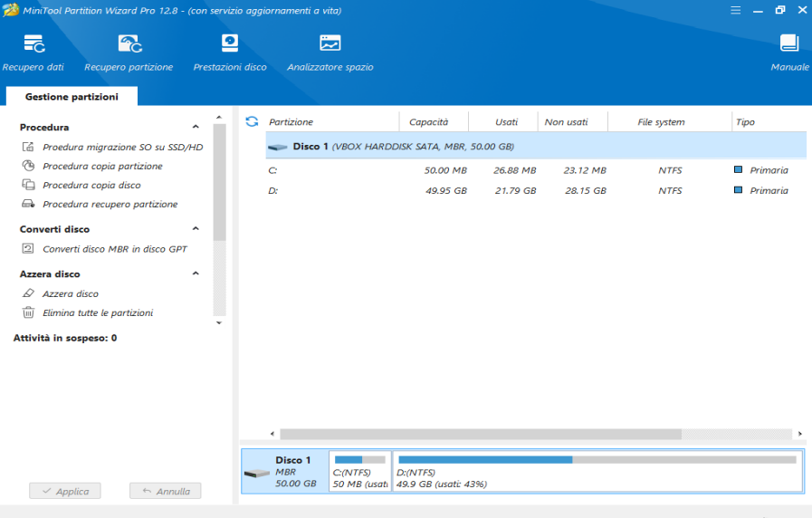This screenshot has width=812, height=518.
Task: Click the 26.88 MB used cell
Action: [x=515, y=170]
